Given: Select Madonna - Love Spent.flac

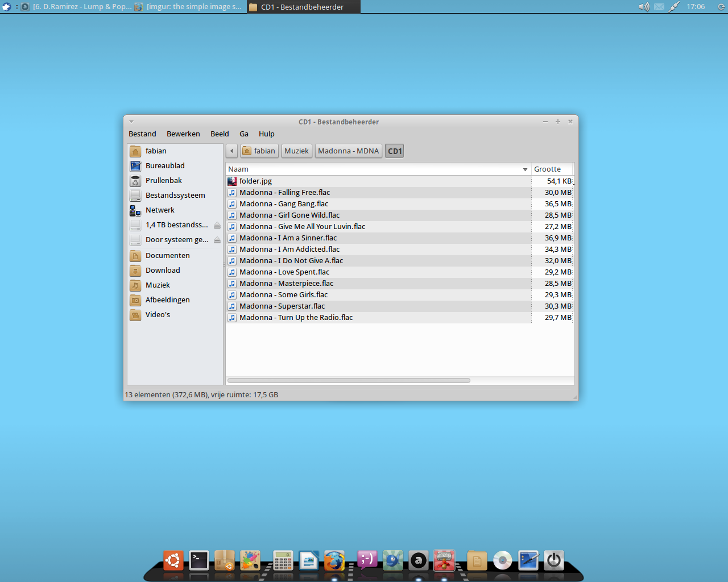Looking at the screenshot, I should pos(399,272).
